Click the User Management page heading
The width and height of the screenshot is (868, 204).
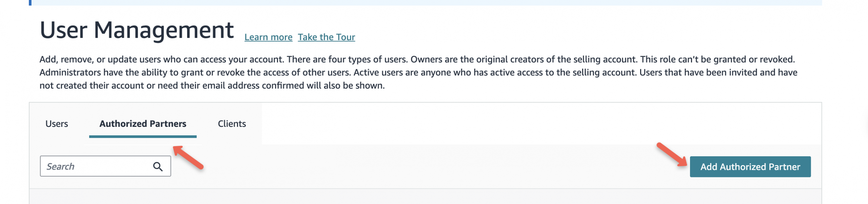pyautogui.click(x=137, y=30)
